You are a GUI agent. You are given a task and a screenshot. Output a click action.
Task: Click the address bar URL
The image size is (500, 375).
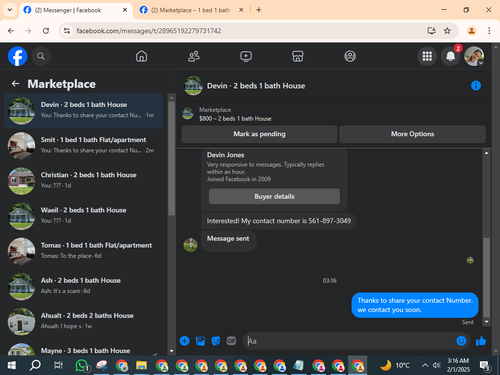pyautogui.click(x=149, y=31)
